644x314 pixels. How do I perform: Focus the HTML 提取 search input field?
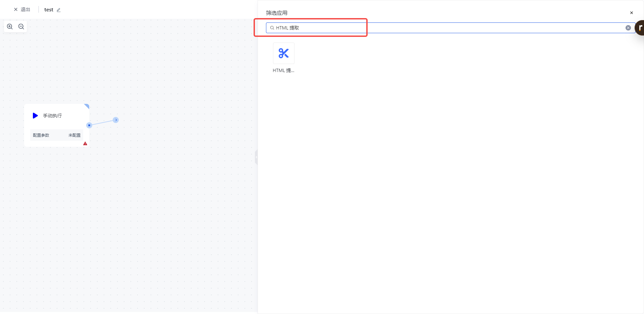click(x=436, y=28)
